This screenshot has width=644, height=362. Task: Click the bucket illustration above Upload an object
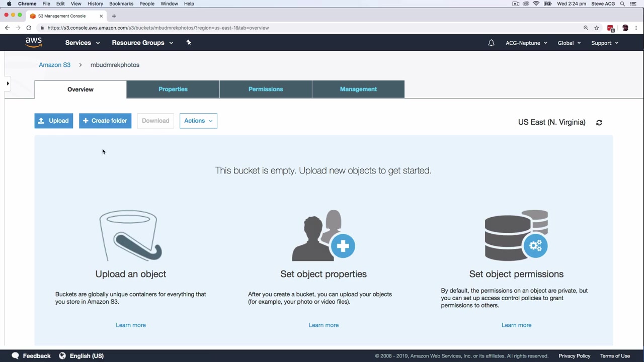130,235
